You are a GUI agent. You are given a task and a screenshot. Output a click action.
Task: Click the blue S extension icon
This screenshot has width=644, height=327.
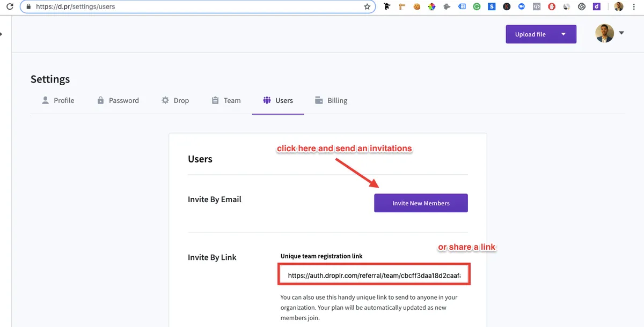492,7
